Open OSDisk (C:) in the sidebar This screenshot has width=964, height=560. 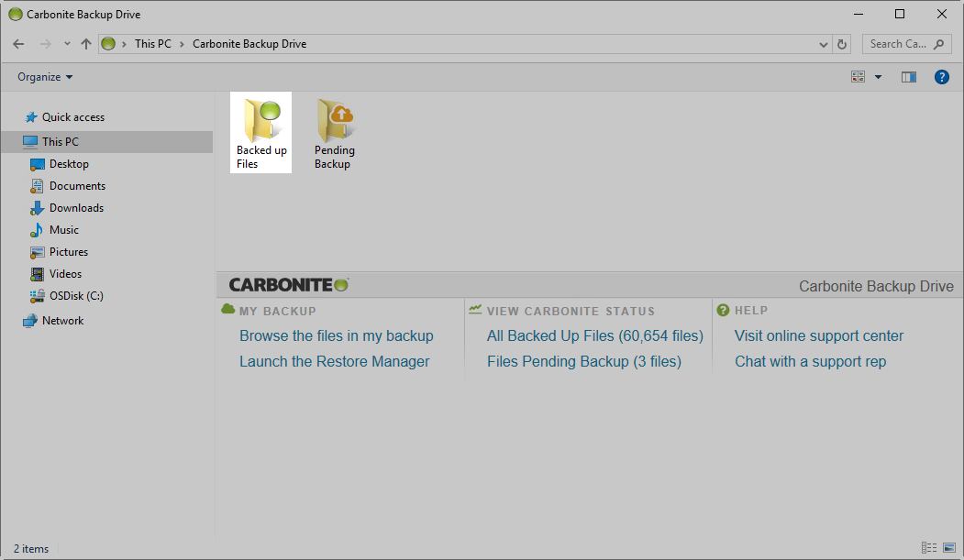[76, 296]
